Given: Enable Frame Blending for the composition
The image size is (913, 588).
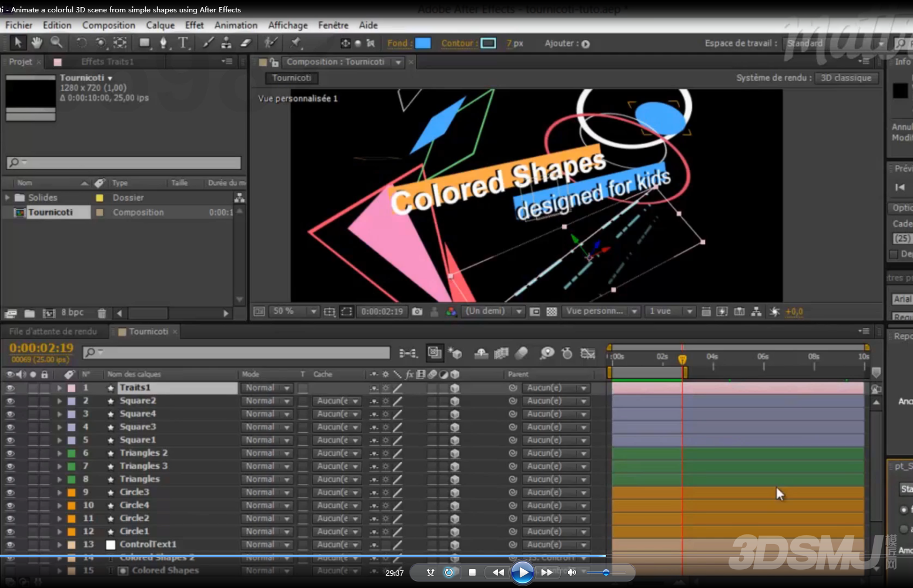Looking at the screenshot, I should point(501,353).
